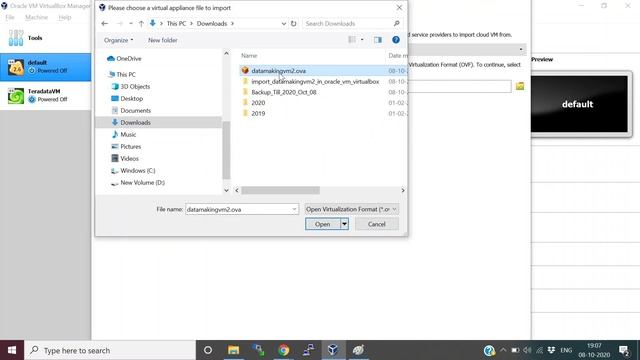This screenshot has width=640, height=360.
Task: Click the Open button
Action: 322,224
